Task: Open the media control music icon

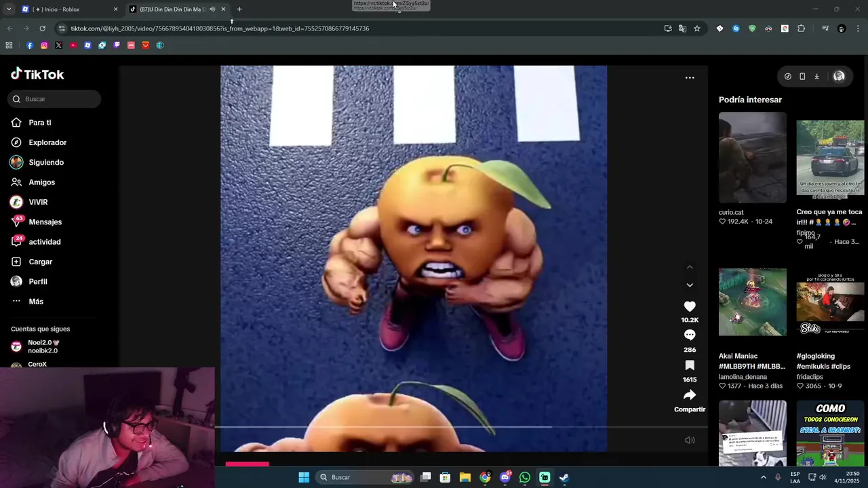Action: [x=825, y=28]
